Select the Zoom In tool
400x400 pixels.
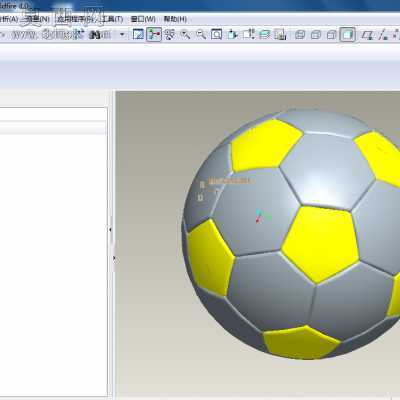point(185,34)
